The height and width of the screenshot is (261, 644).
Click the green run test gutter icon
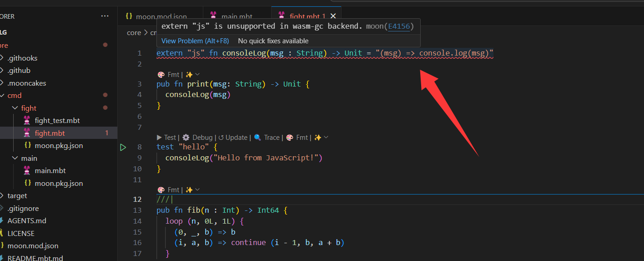[x=123, y=147]
